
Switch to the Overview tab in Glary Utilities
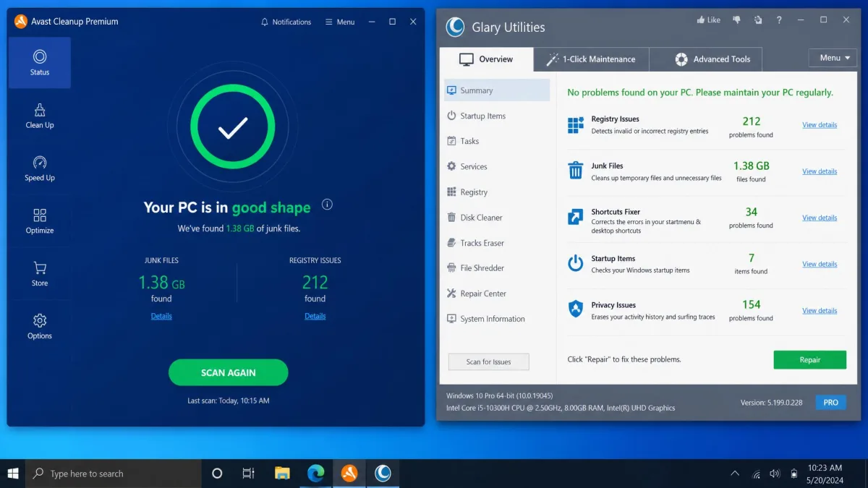pos(486,59)
